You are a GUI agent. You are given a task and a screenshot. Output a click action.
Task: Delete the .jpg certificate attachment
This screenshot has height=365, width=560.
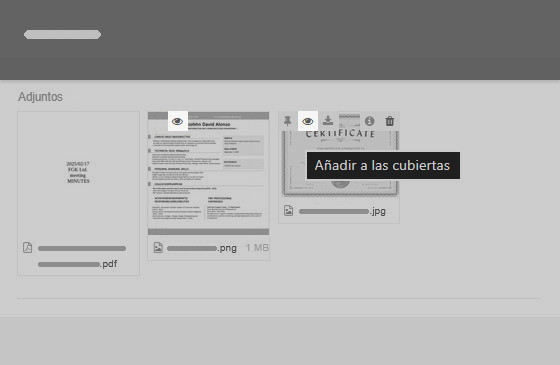coord(390,121)
